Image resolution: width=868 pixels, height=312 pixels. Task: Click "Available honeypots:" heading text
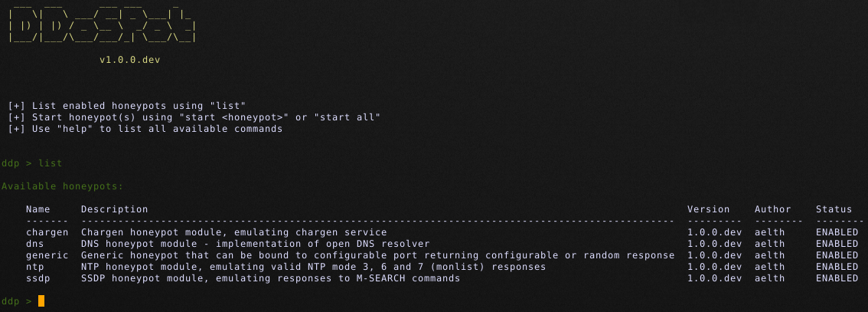pyautogui.click(x=63, y=186)
